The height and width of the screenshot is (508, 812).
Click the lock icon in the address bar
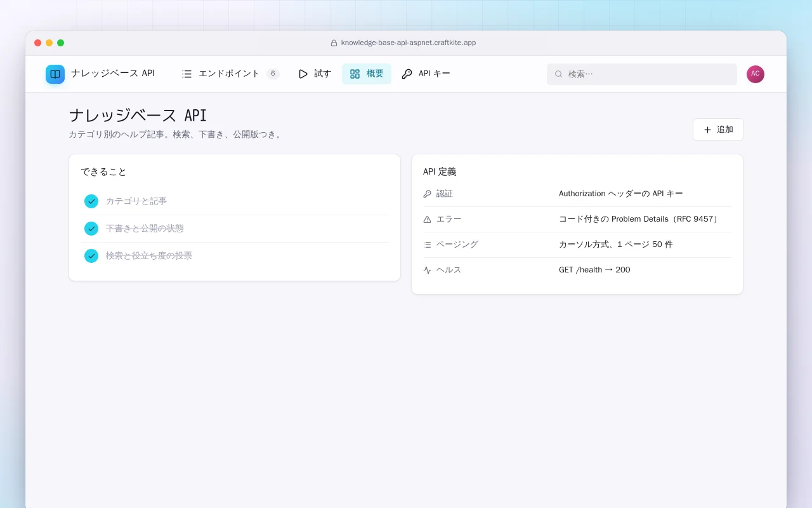[334, 43]
